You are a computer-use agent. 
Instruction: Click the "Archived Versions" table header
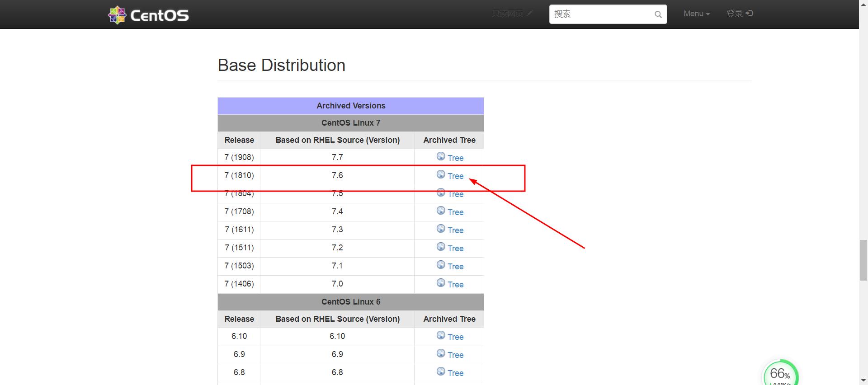351,106
